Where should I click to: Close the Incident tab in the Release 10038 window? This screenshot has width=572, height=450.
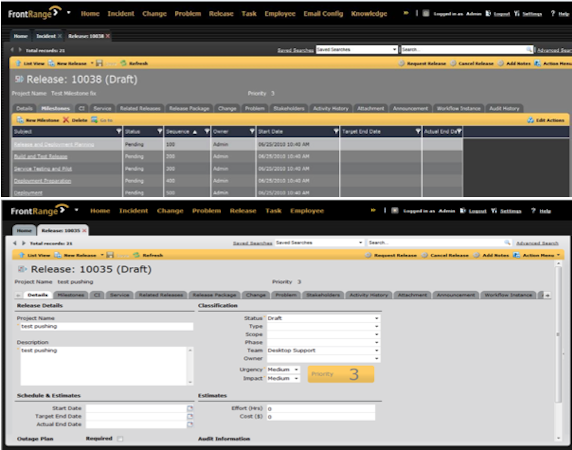60,36
